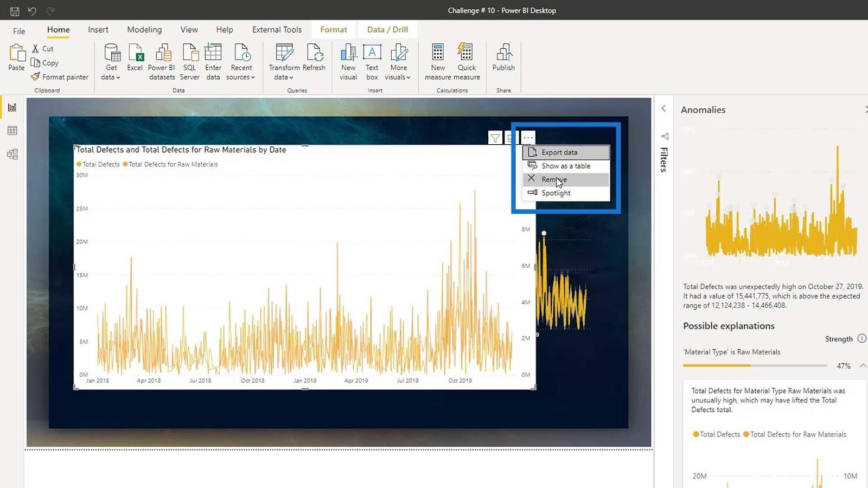The height and width of the screenshot is (488, 868).
Task: Switch to the Data / Drill tab
Action: click(x=387, y=30)
